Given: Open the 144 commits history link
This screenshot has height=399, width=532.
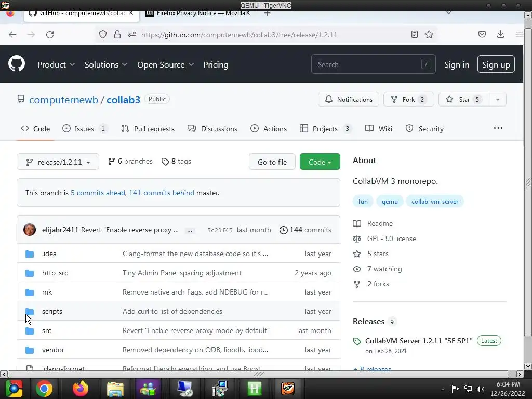Looking at the screenshot, I should 305,230.
